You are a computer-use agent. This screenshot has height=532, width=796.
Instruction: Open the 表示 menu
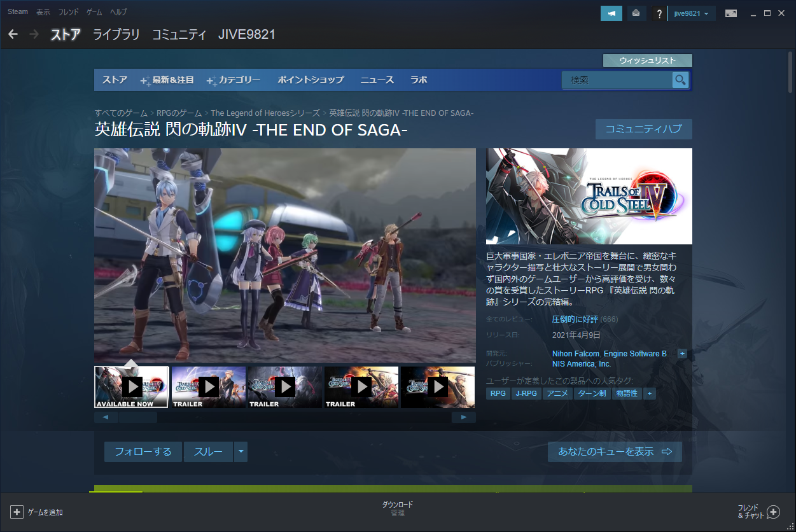pos(43,12)
